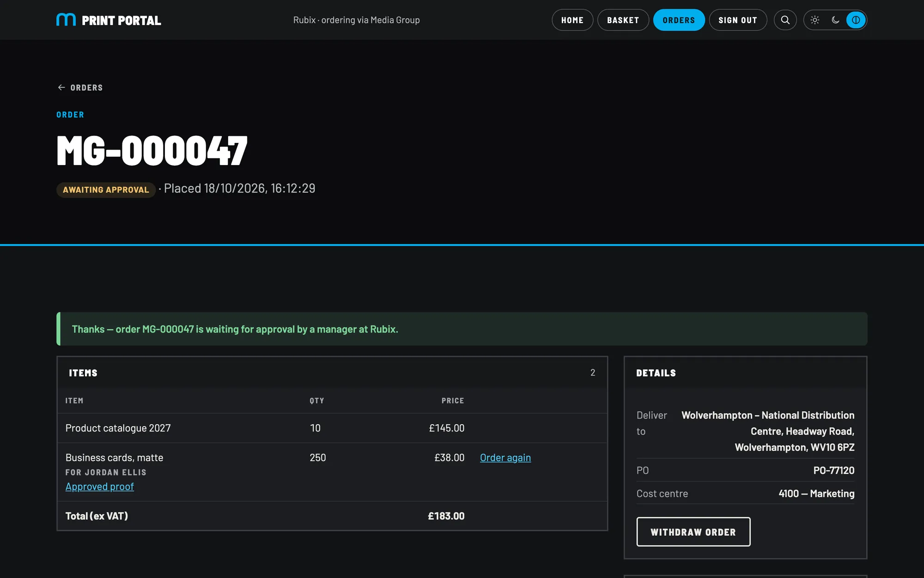
Task: Click the Awaiting Approval status badge
Action: tap(106, 190)
